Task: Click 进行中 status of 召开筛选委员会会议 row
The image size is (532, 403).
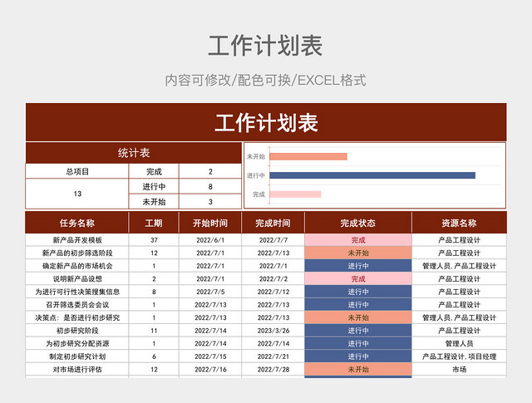Action: pos(358,304)
